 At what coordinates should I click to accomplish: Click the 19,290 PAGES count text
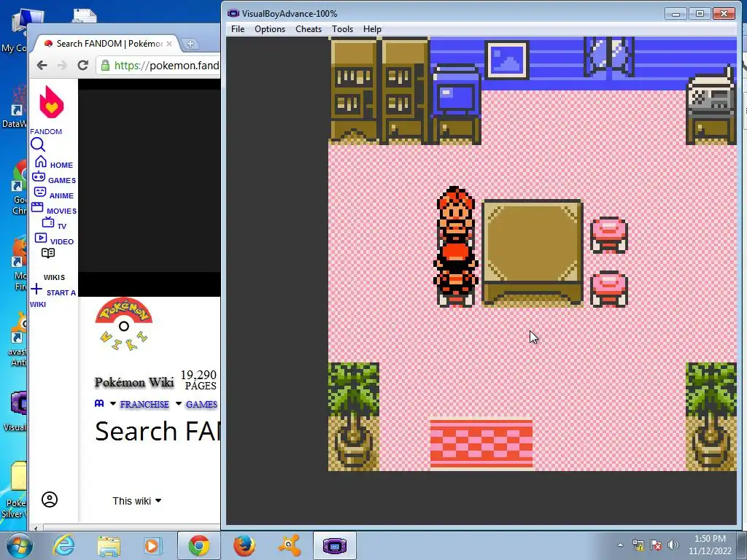(200, 380)
